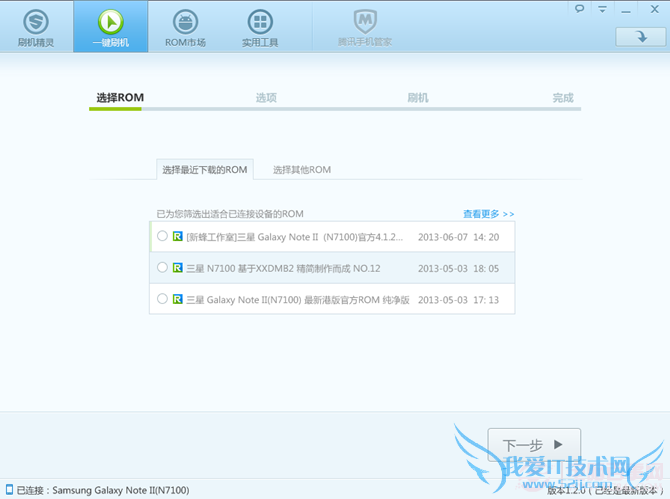This screenshot has width=670, height=499.
Task: Switch to the 选择其他ROM tab
Action: click(302, 170)
